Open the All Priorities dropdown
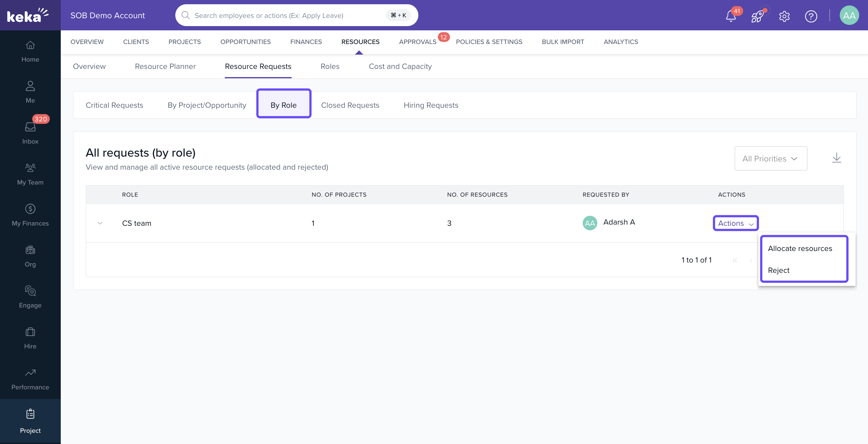Viewport: 868px width, 444px height. [770, 158]
